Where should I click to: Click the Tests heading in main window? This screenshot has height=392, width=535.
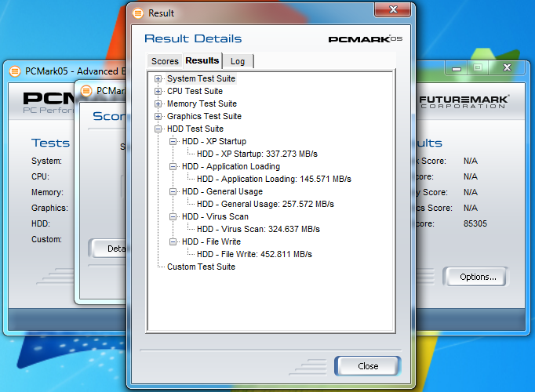tap(50, 143)
